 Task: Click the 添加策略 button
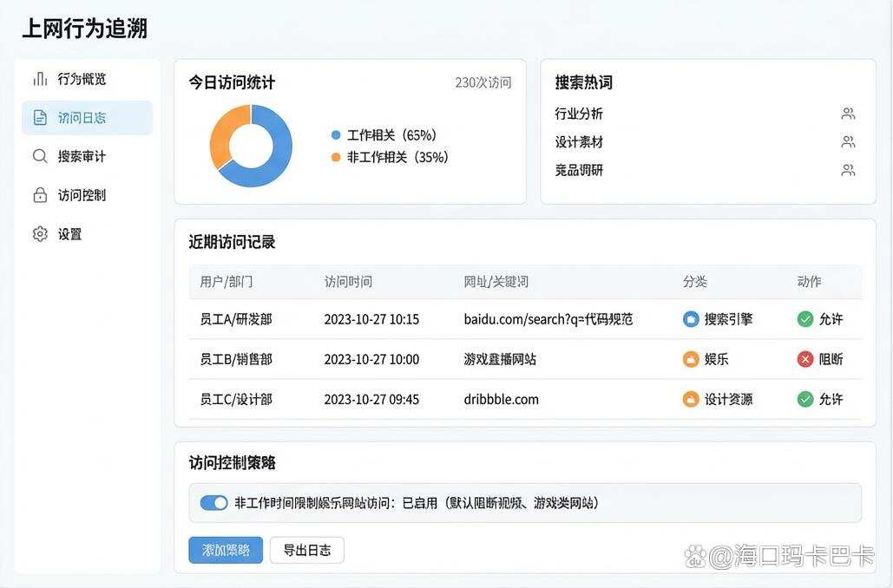click(225, 550)
